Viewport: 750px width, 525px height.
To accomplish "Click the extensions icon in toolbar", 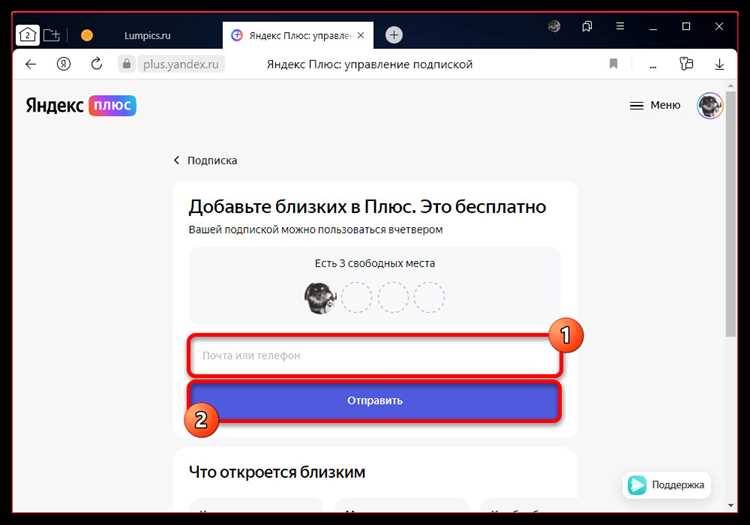I will tap(686, 64).
